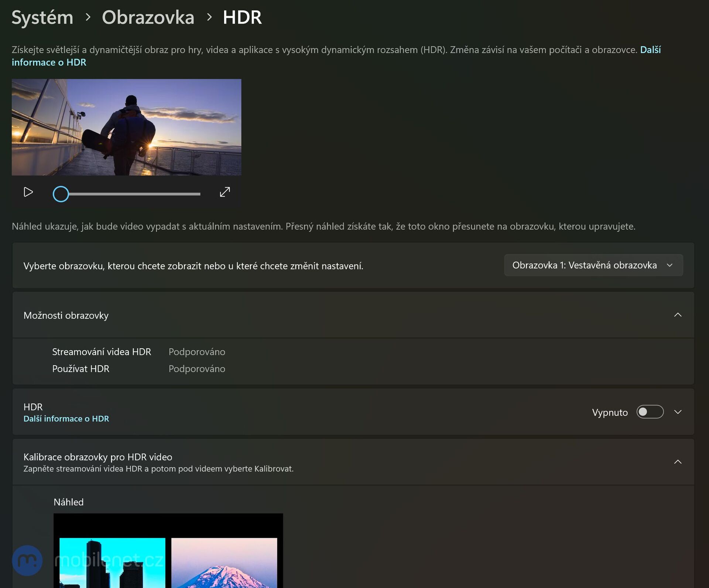Click the mobilenet.cz logo icon
Screen dimensions: 709x588
(x=27, y=560)
